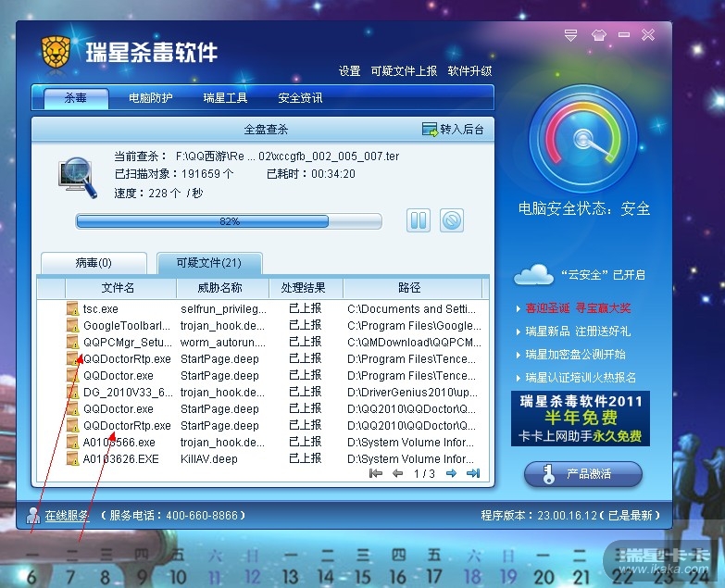Viewport: 725px width, 588px height.
Task: Click threat name worm_autorun....
Action: [x=223, y=342]
